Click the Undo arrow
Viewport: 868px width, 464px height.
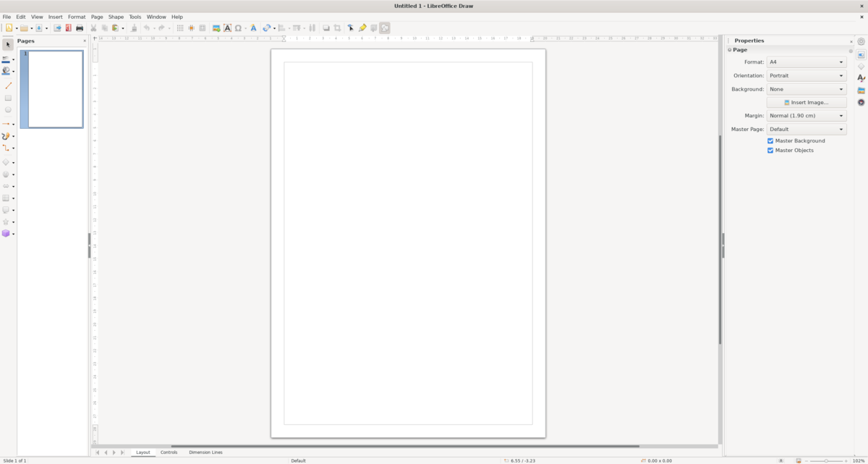click(x=146, y=28)
